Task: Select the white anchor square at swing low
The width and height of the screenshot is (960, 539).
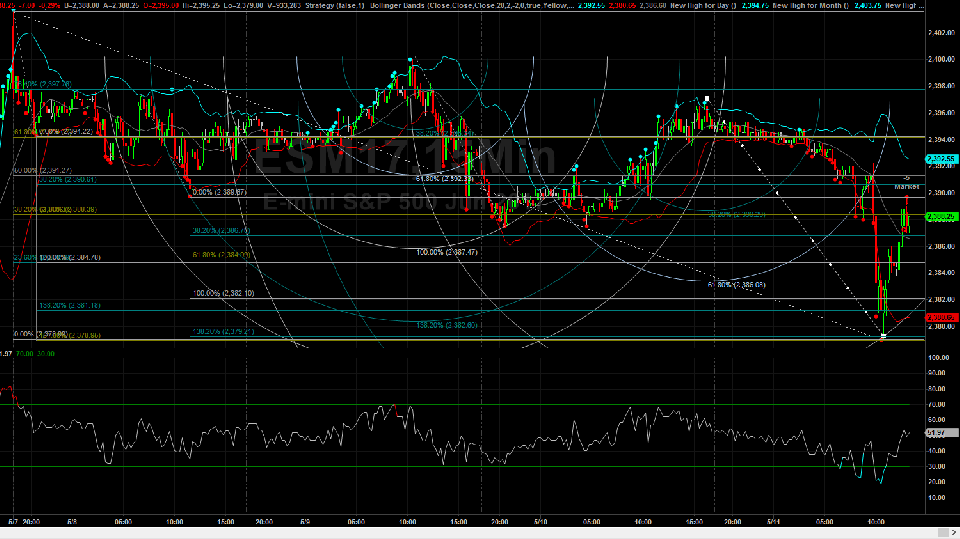Action: coord(883,336)
